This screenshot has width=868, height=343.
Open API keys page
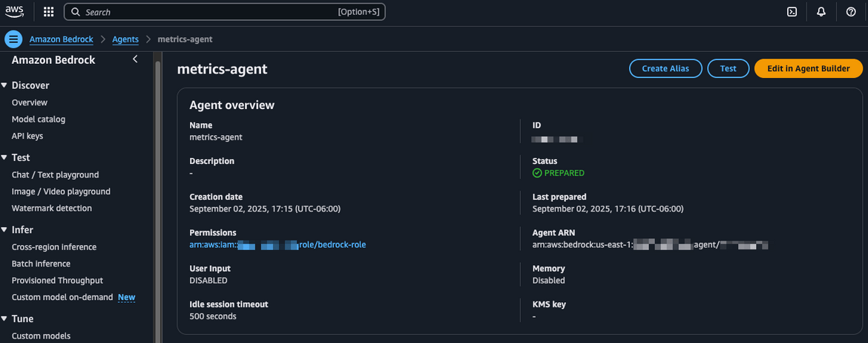[27, 136]
